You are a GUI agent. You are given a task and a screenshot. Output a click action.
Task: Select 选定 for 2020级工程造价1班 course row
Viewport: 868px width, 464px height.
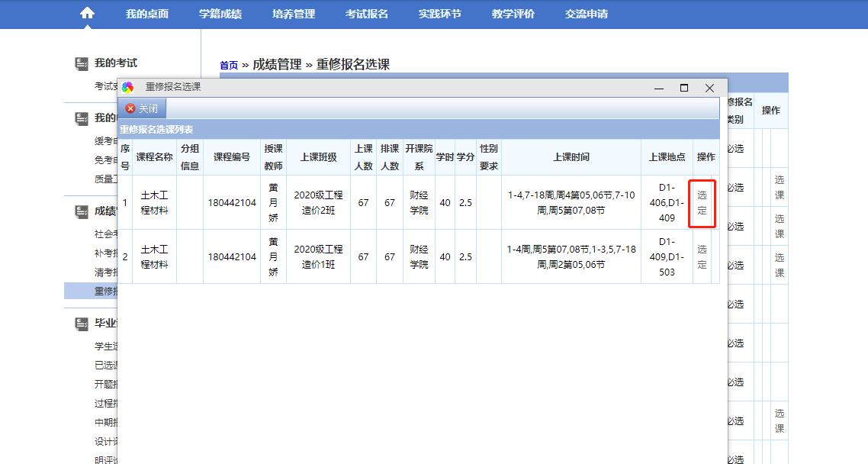(x=702, y=257)
